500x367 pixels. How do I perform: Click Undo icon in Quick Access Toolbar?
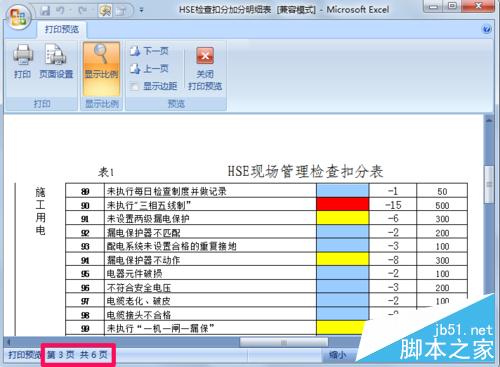(60, 11)
